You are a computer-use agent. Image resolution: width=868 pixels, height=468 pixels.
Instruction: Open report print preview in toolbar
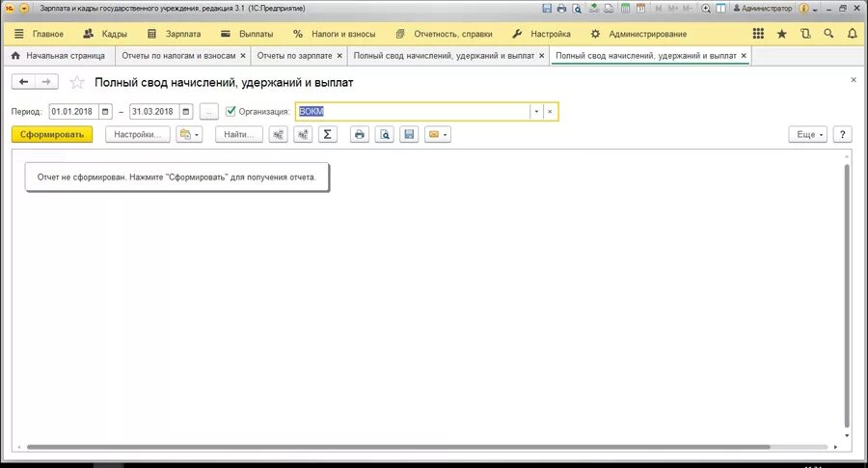[384, 134]
